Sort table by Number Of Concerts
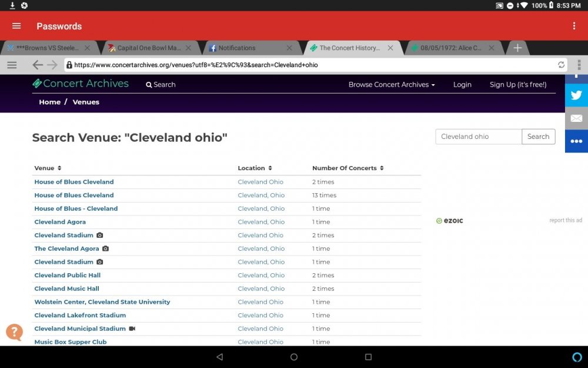Screen dimensions: 588x368 pyautogui.click(x=348, y=168)
